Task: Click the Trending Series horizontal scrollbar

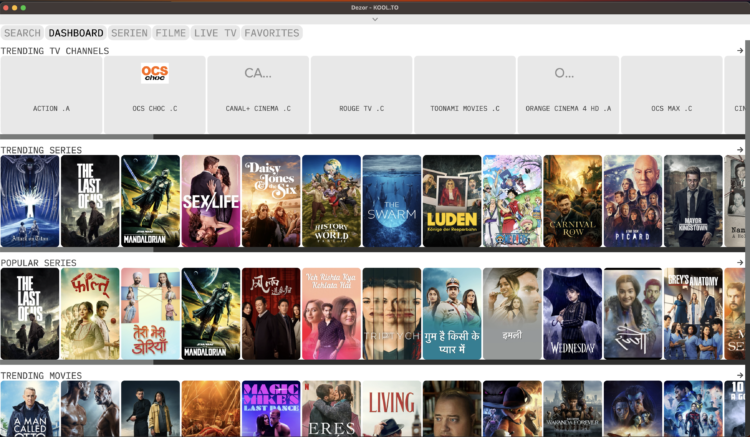Action: tap(375, 250)
